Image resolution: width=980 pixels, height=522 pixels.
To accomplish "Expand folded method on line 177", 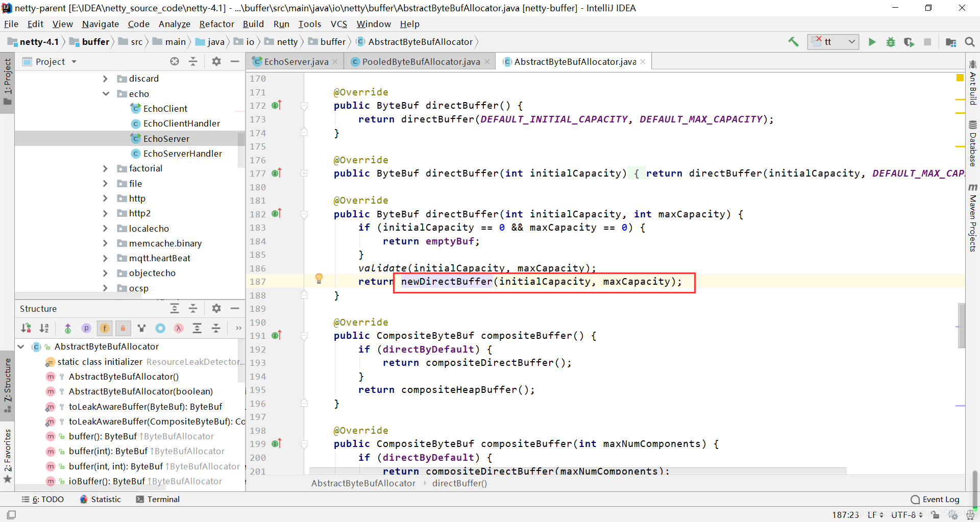I will [304, 173].
